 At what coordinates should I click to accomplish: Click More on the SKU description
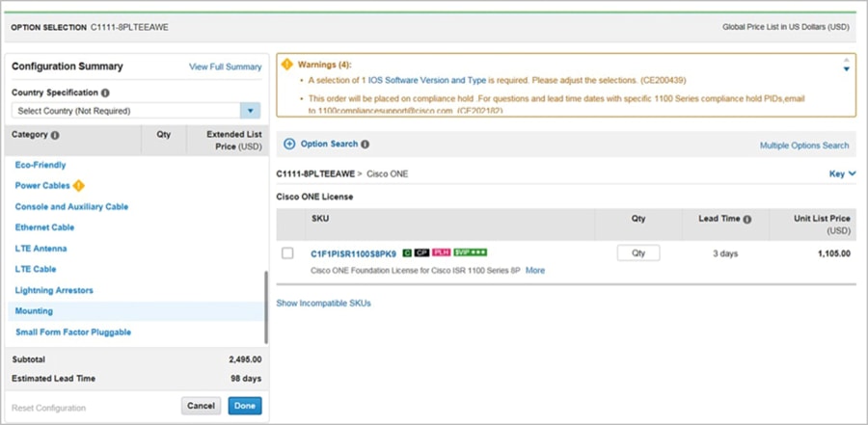click(534, 271)
